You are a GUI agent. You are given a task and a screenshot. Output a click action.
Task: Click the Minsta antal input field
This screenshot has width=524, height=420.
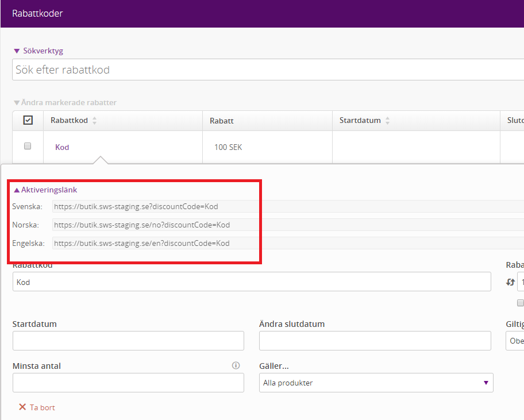point(128,383)
